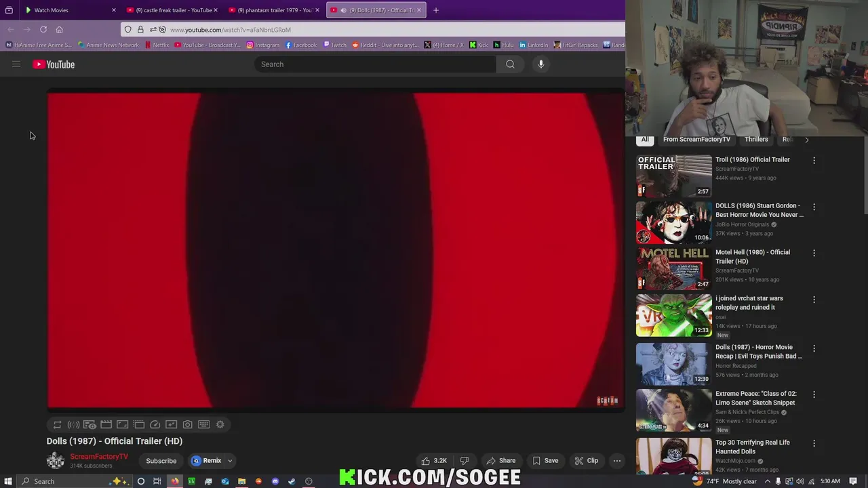
Task: Toggle the cinema mode clapperboard icon
Action: [x=106, y=425]
